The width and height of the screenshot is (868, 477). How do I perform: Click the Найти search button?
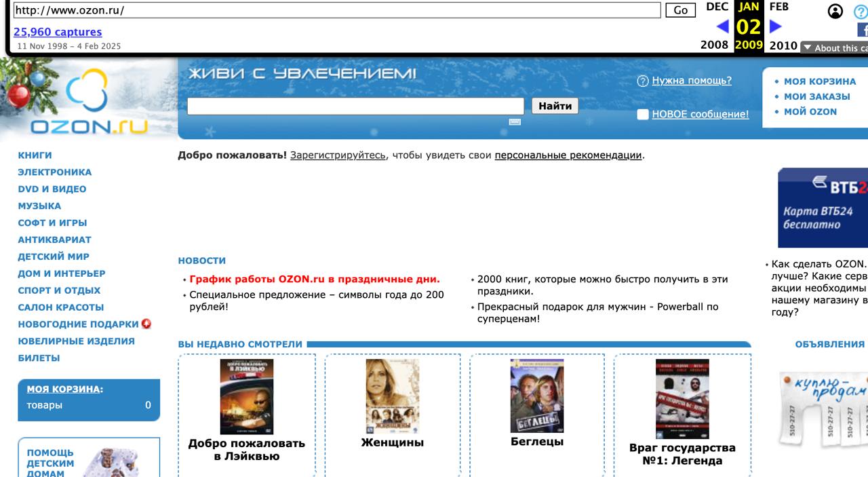[555, 106]
